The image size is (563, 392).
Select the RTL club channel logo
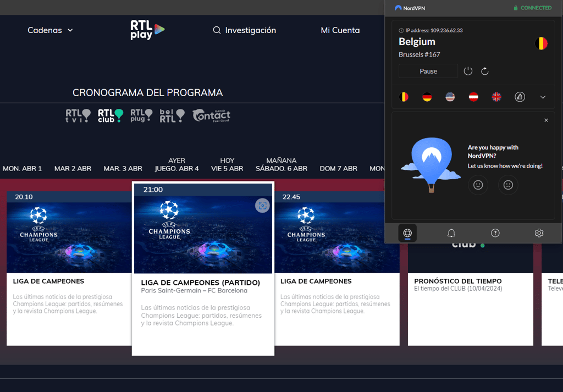pos(111,115)
